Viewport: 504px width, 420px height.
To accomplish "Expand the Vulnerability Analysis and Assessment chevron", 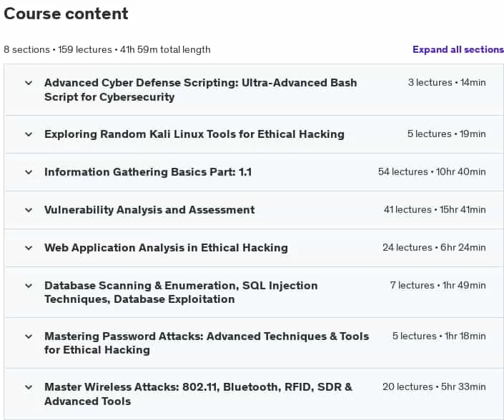I will pyautogui.click(x=29, y=210).
